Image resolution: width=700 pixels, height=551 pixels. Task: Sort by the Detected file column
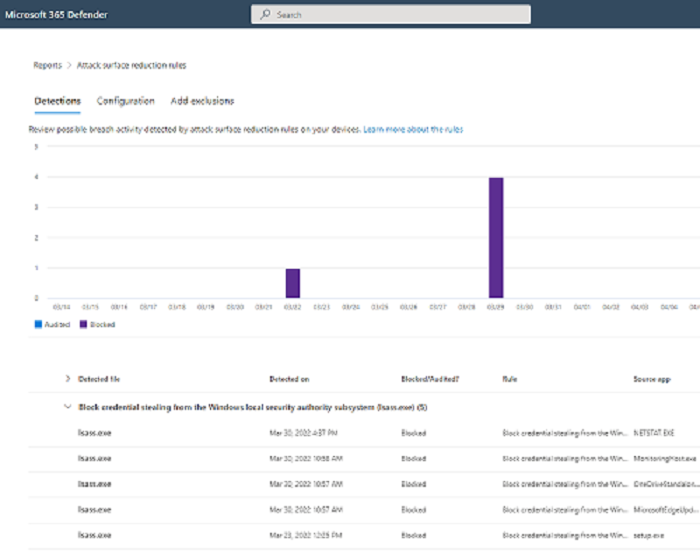(99, 379)
